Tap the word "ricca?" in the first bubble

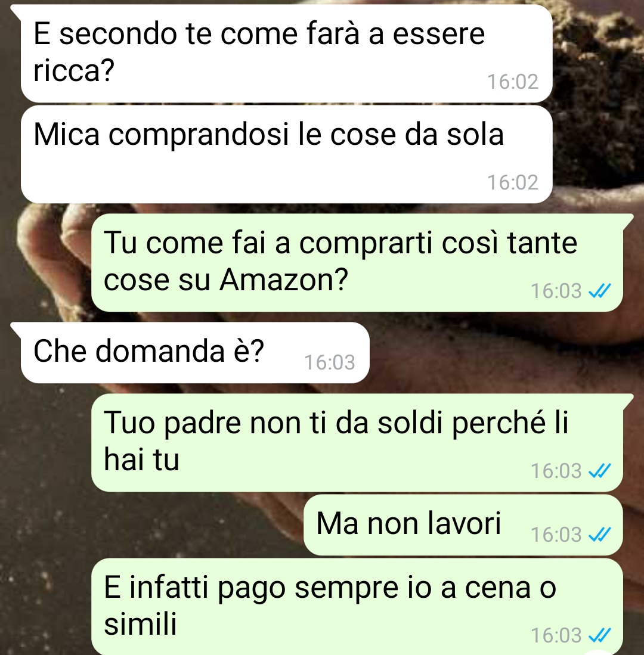click(73, 71)
